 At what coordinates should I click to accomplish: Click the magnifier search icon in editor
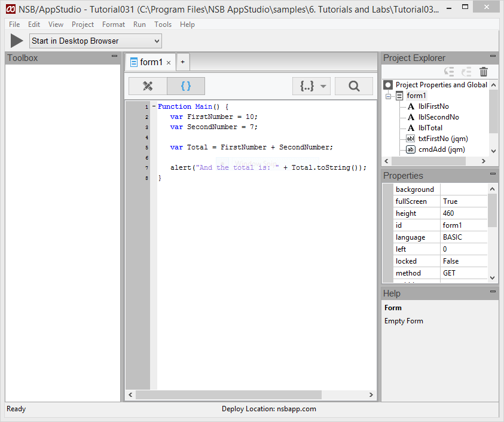354,86
